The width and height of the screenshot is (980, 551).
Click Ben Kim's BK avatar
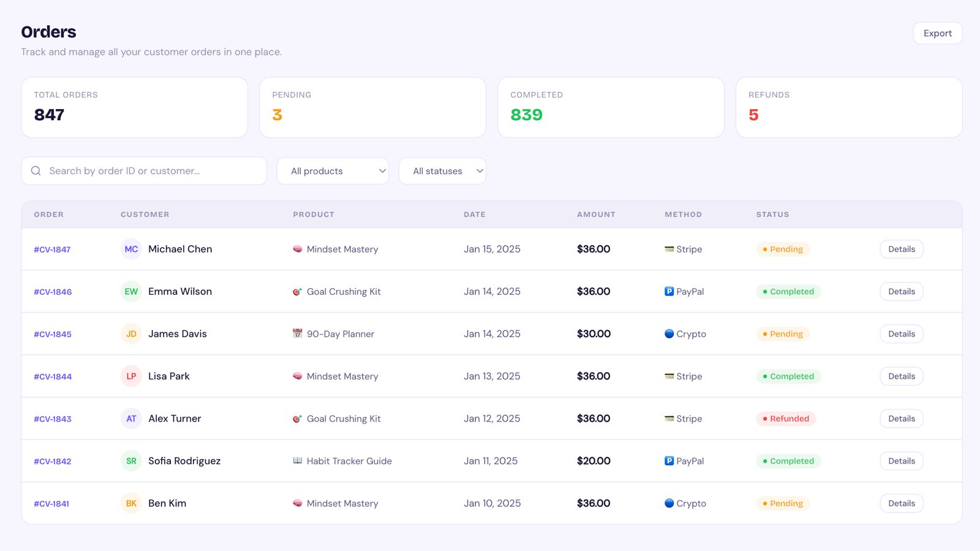[x=131, y=503]
